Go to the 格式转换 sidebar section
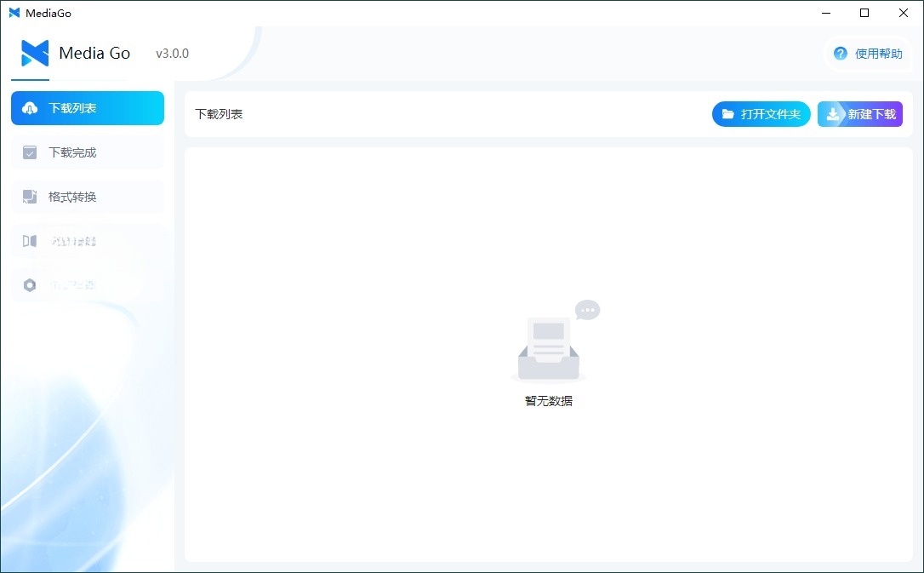The width and height of the screenshot is (924, 573). click(x=88, y=197)
